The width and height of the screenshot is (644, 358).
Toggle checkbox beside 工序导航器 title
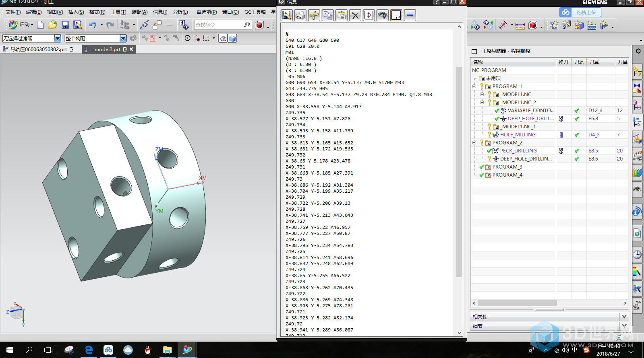pos(474,51)
